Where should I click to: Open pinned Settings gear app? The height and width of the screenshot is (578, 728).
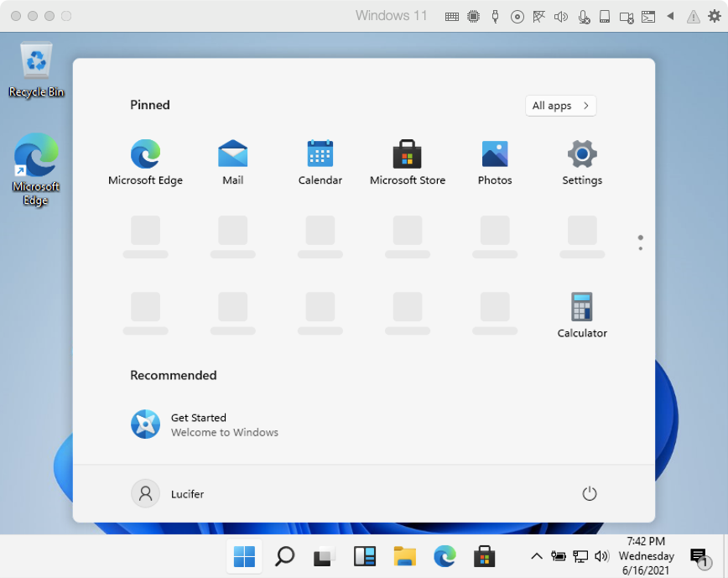582,163
